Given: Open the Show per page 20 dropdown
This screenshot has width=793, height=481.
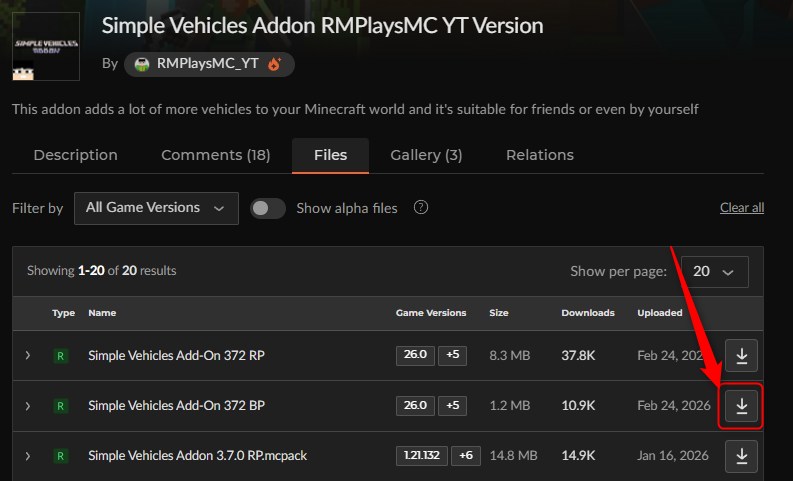Looking at the screenshot, I should 715,272.
